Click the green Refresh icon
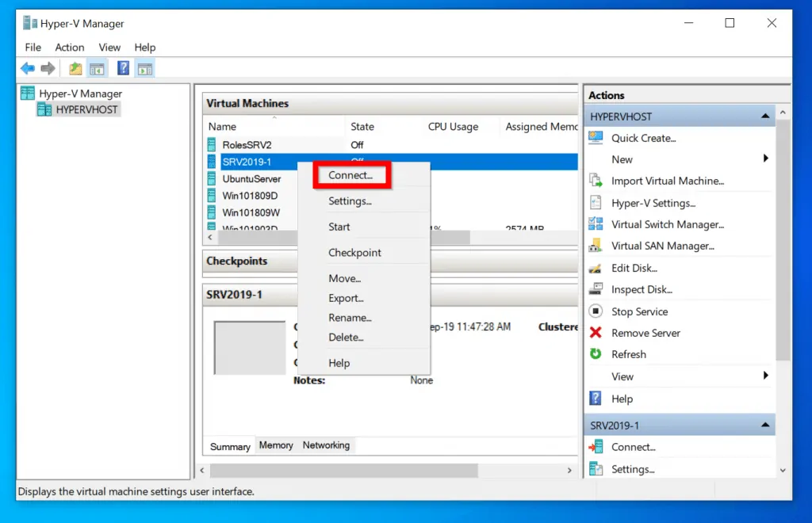 click(x=596, y=354)
